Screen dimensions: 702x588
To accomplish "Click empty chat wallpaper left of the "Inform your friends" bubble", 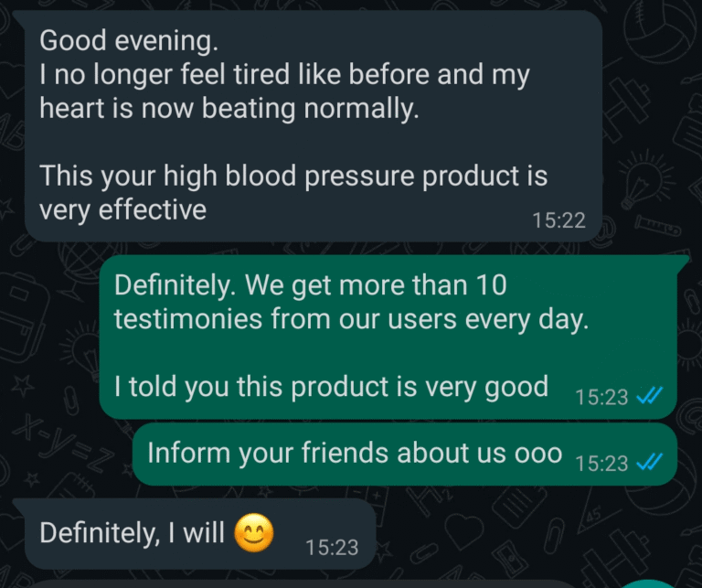I will 64,454.
